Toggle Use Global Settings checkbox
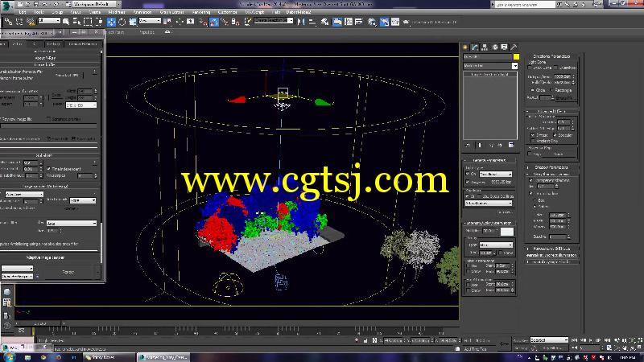 pos(478,196)
